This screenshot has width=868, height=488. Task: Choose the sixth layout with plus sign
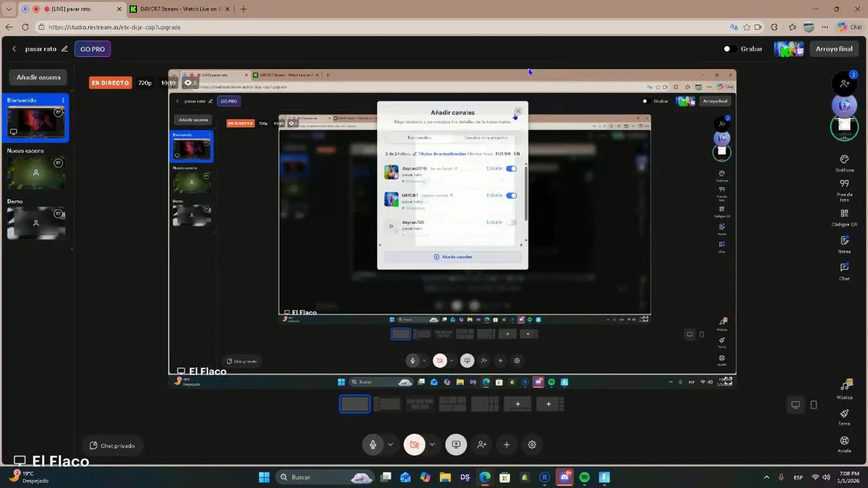pos(517,404)
